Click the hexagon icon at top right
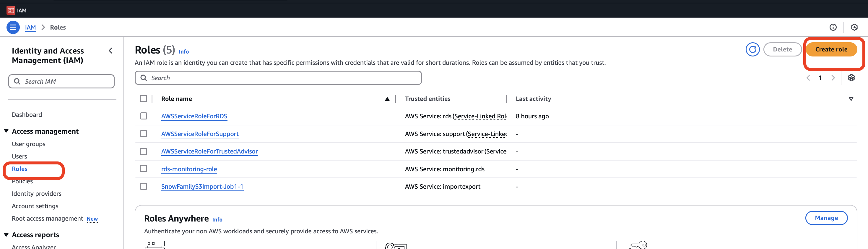 pos(854,27)
